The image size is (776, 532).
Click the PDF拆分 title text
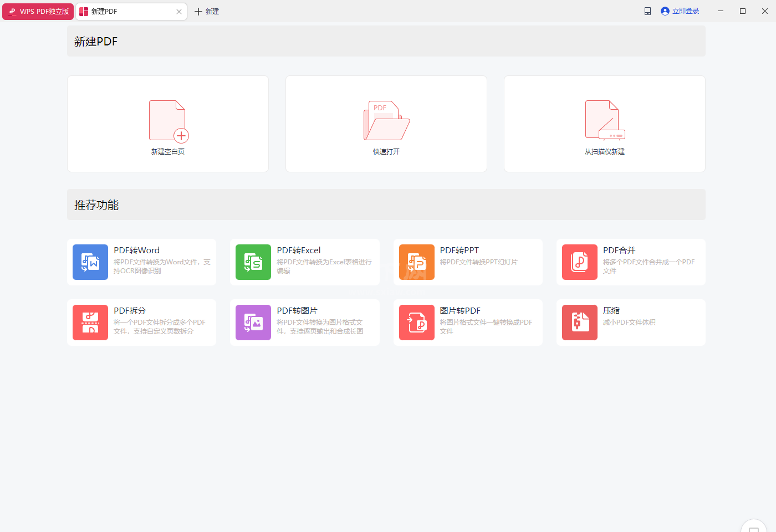130,311
